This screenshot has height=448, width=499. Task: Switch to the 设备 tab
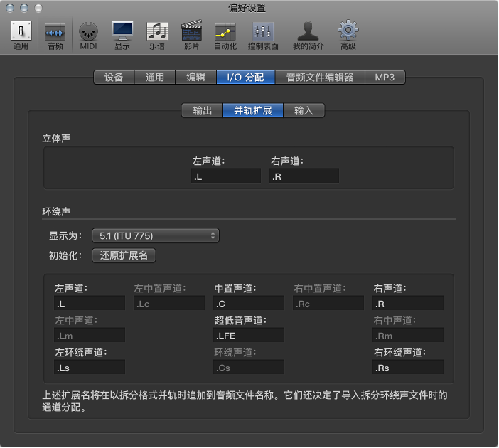click(x=114, y=78)
